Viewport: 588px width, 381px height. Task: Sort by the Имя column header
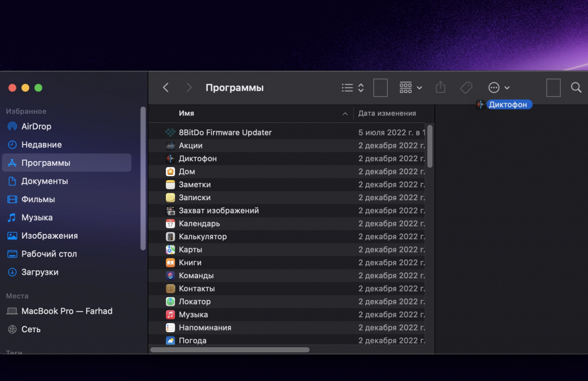click(x=187, y=114)
